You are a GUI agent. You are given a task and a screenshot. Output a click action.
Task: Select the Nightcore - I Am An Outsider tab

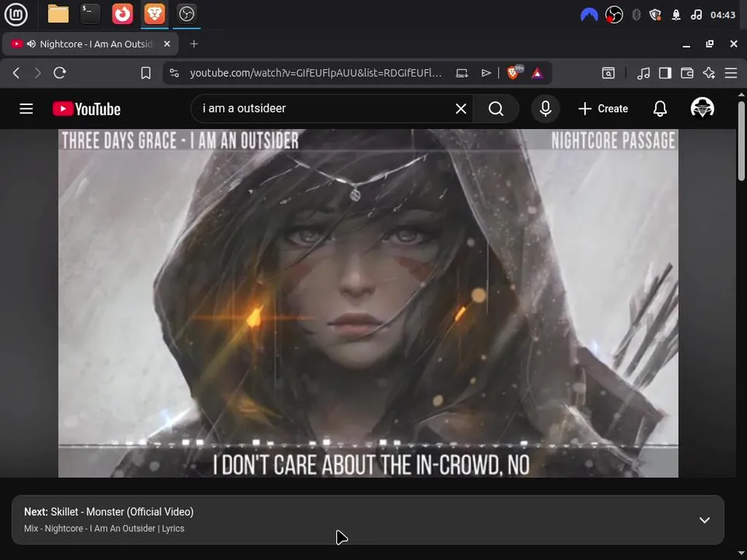pos(90,44)
